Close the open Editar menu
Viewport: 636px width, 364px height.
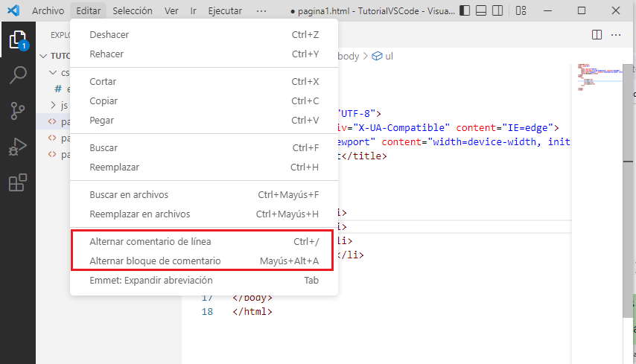(x=89, y=11)
